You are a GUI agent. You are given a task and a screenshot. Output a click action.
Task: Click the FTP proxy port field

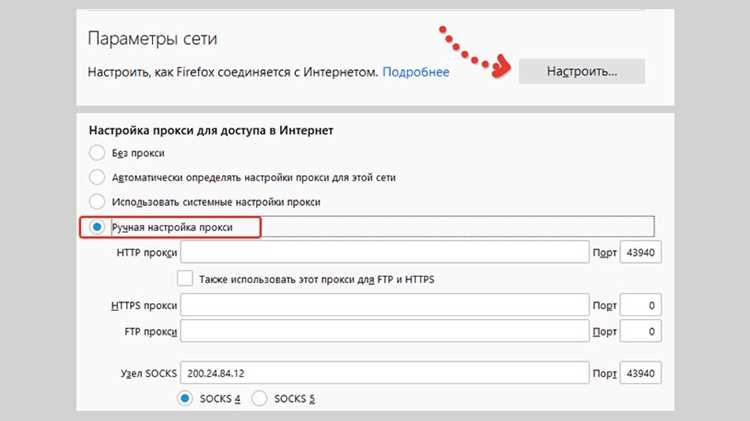coord(640,331)
